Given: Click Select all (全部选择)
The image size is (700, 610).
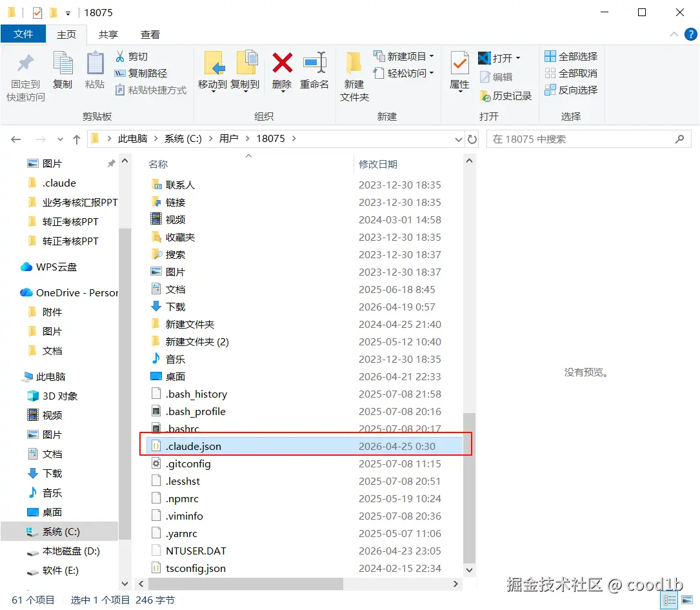Looking at the screenshot, I should (x=570, y=56).
